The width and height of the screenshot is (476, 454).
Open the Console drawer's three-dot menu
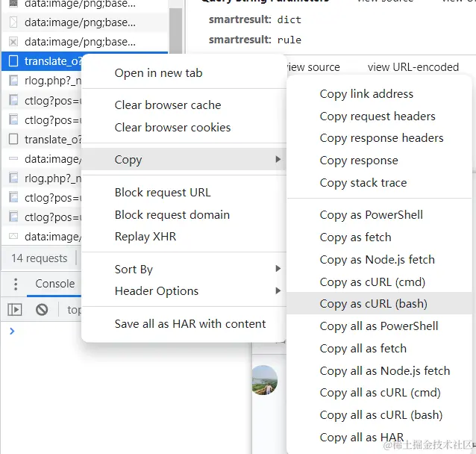(16, 284)
